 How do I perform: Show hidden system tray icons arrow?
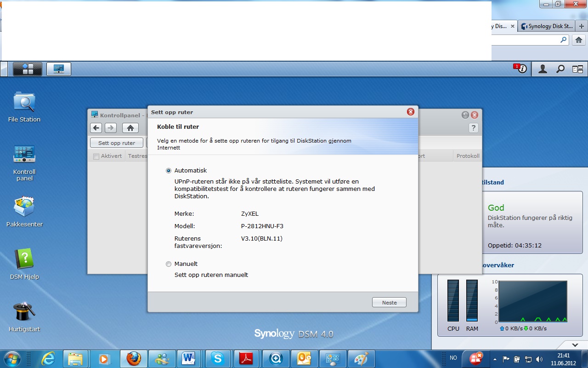coord(495,359)
